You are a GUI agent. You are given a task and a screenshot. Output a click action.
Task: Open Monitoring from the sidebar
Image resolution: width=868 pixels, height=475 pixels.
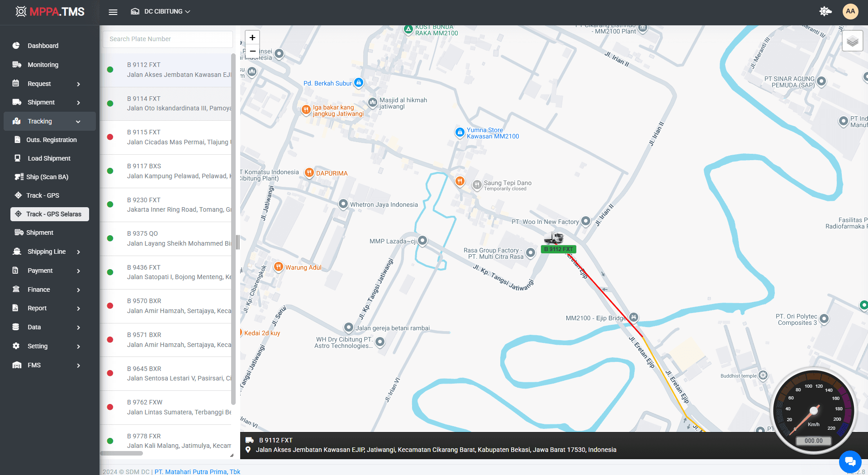tap(43, 65)
